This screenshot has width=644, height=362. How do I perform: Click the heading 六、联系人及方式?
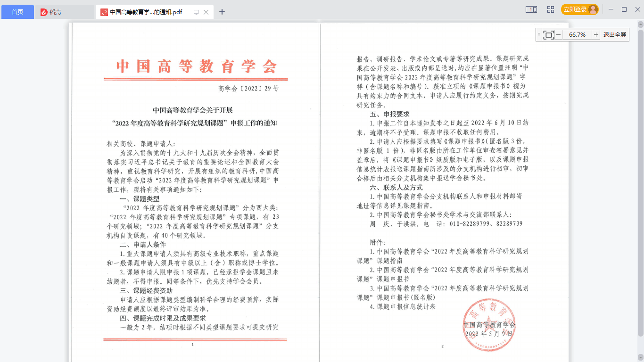click(396, 188)
